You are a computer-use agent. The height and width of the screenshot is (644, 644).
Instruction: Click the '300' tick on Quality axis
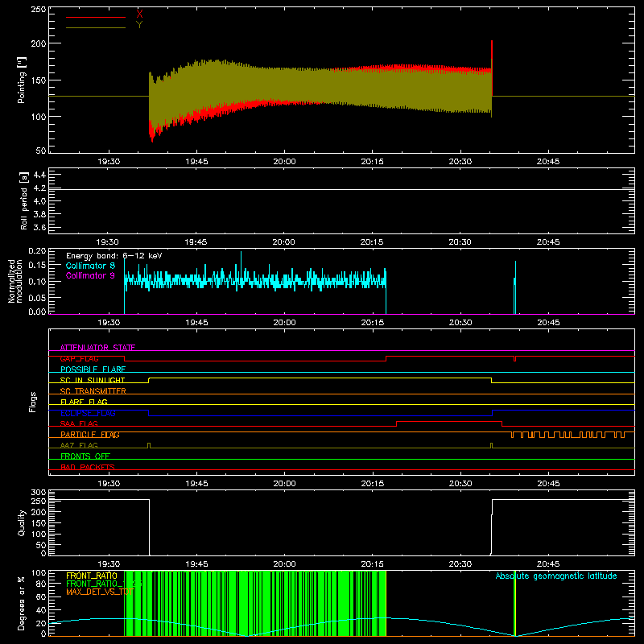click(39, 493)
